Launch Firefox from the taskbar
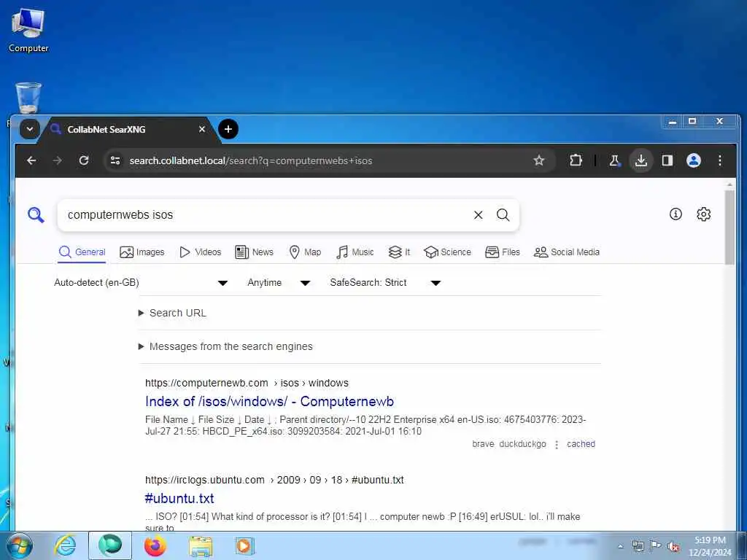Viewport: 747px width, 560px height. (155, 545)
